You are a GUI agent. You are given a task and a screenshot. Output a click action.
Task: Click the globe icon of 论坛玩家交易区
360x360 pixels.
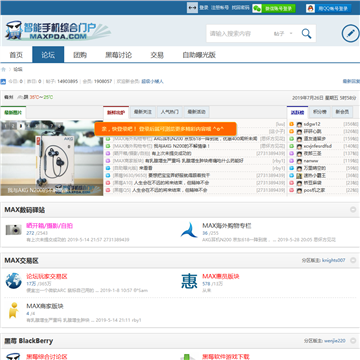click(x=13, y=281)
